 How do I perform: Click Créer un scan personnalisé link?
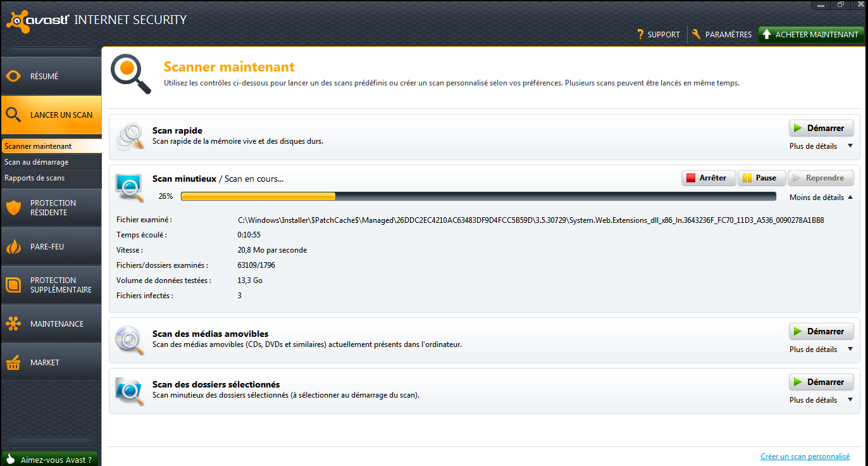(x=805, y=456)
